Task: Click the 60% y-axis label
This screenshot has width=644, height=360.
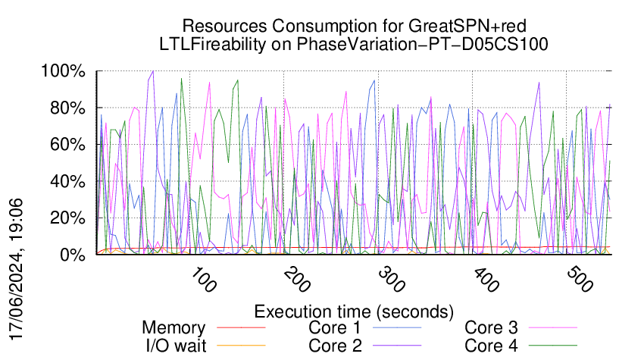Action: [x=67, y=145]
